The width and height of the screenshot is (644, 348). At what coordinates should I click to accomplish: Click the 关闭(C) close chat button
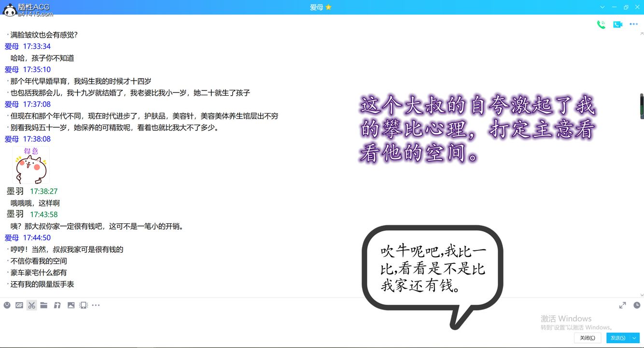pos(587,337)
